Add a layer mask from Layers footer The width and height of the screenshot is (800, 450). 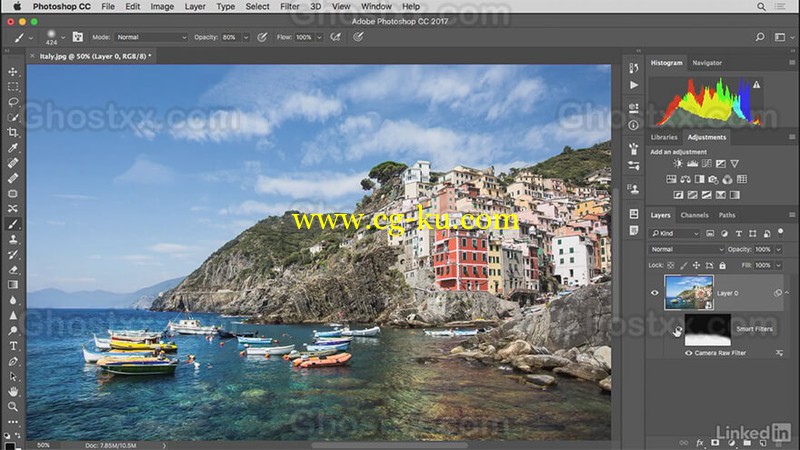click(715, 443)
